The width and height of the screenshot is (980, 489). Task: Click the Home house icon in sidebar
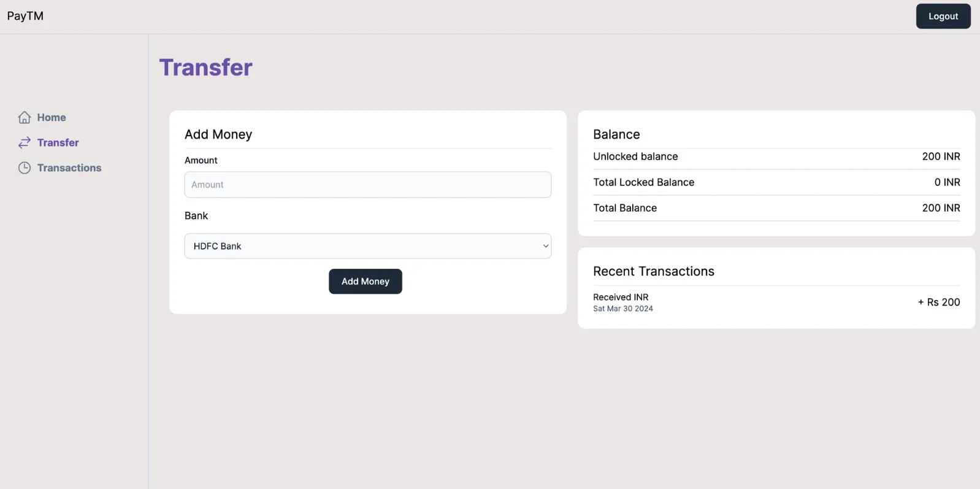tap(25, 117)
